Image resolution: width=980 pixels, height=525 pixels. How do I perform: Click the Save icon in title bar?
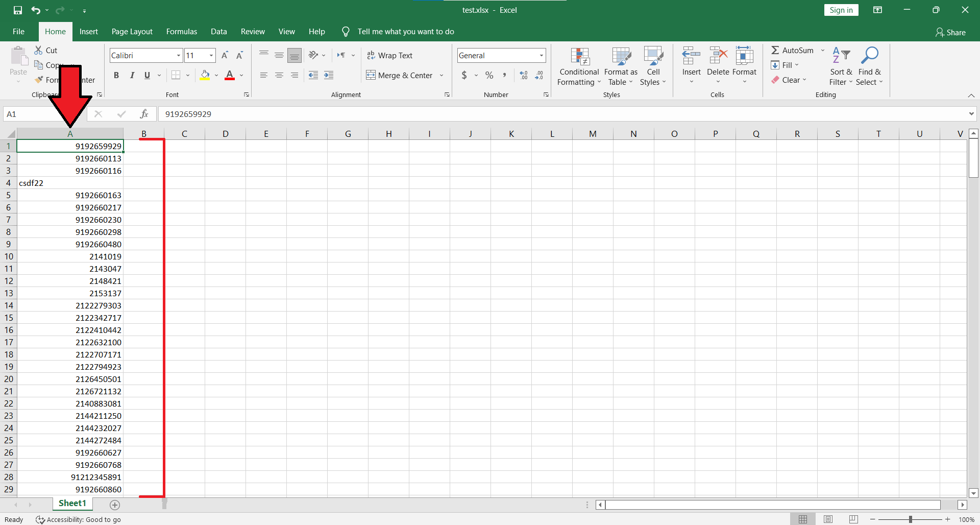click(18, 10)
